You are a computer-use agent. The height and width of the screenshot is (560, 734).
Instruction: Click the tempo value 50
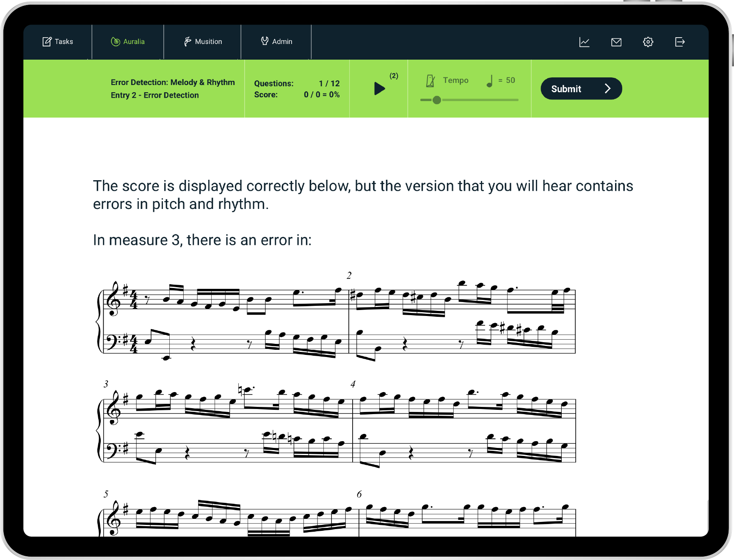tap(510, 80)
